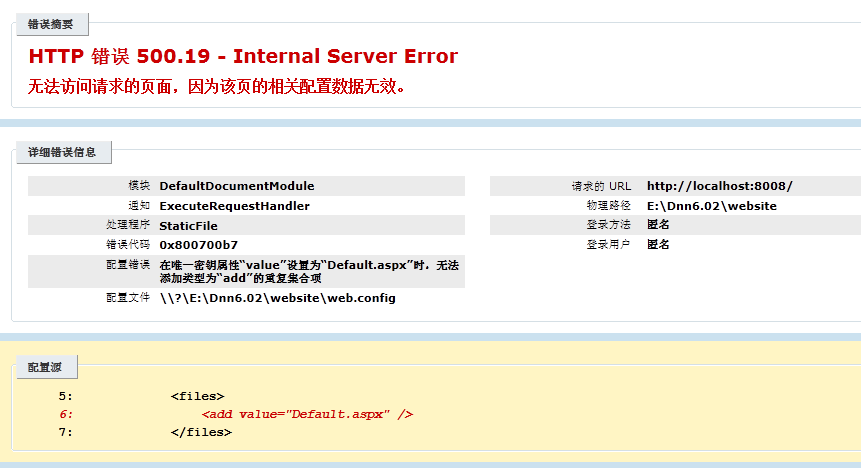This screenshot has height=468, width=861.
Task: Click the 详细错误信息 section header
Action: (63, 152)
